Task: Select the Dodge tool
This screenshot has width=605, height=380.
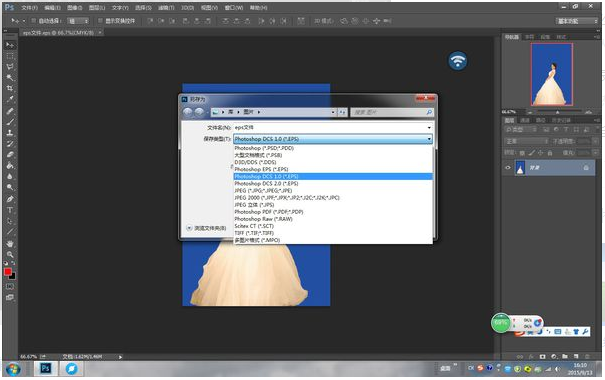Action: point(10,187)
